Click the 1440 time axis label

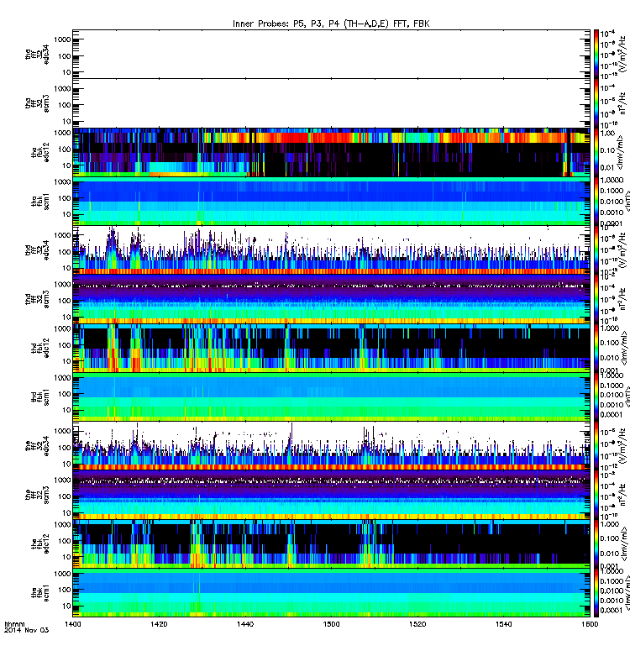(x=244, y=624)
